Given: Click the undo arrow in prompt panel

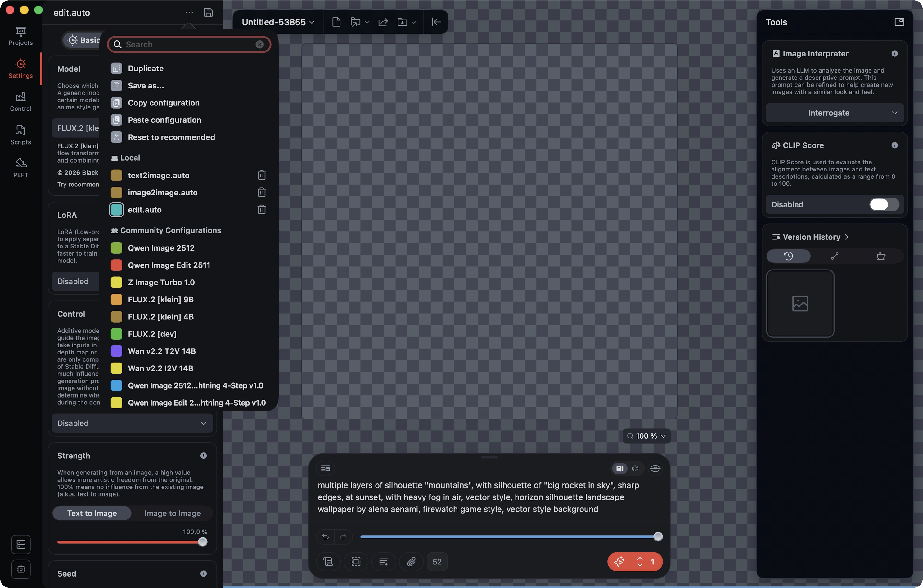Looking at the screenshot, I should [x=325, y=537].
